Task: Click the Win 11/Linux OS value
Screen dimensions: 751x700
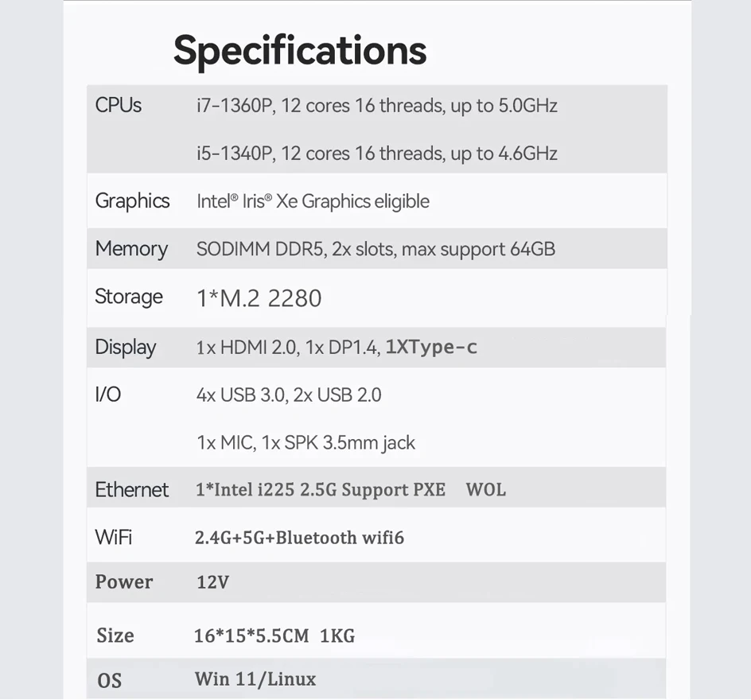Action: click(255, 679)
